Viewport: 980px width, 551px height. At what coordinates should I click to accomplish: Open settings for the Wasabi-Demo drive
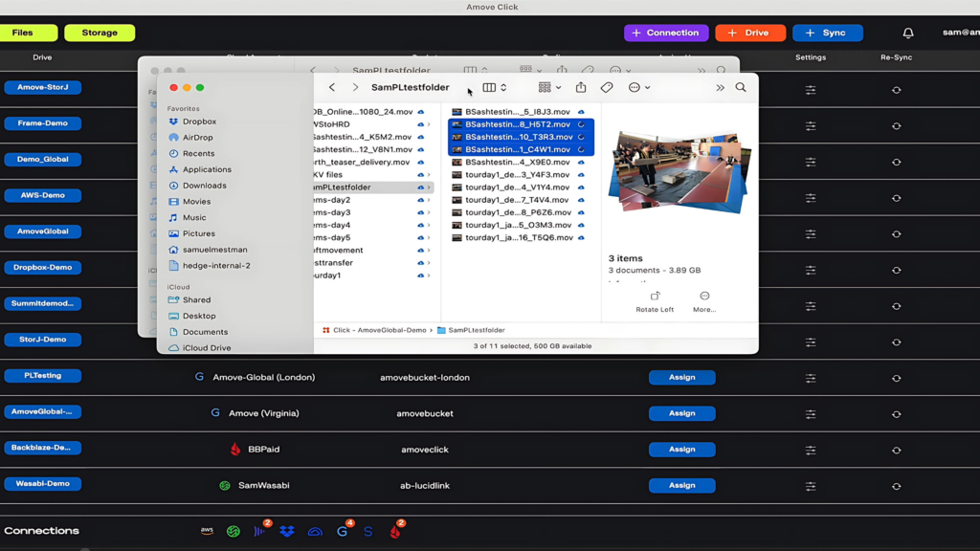click(811, 486)
